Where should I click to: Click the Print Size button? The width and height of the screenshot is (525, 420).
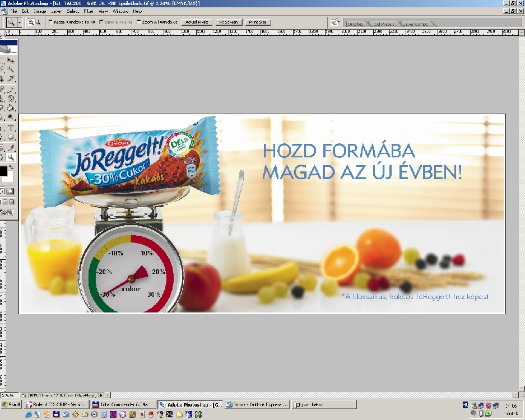pos(258,22)
